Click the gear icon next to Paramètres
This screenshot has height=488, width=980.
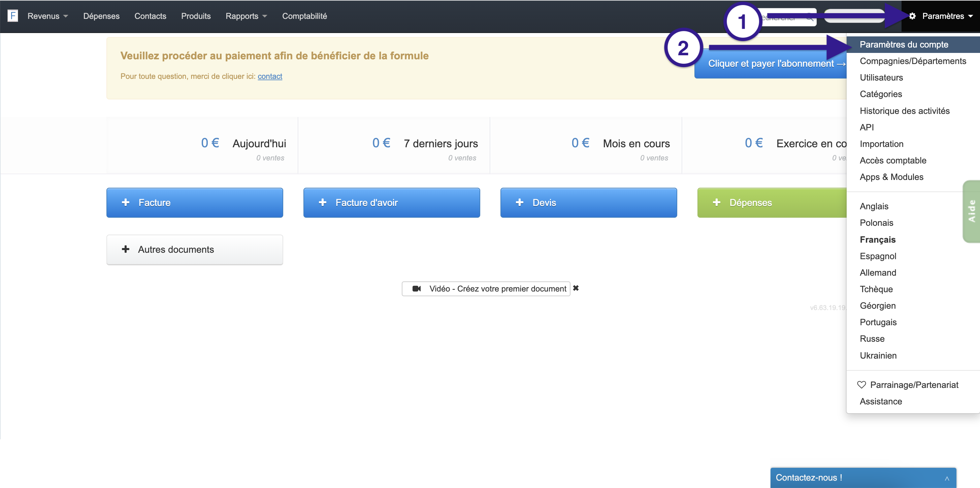pos(912,16)
